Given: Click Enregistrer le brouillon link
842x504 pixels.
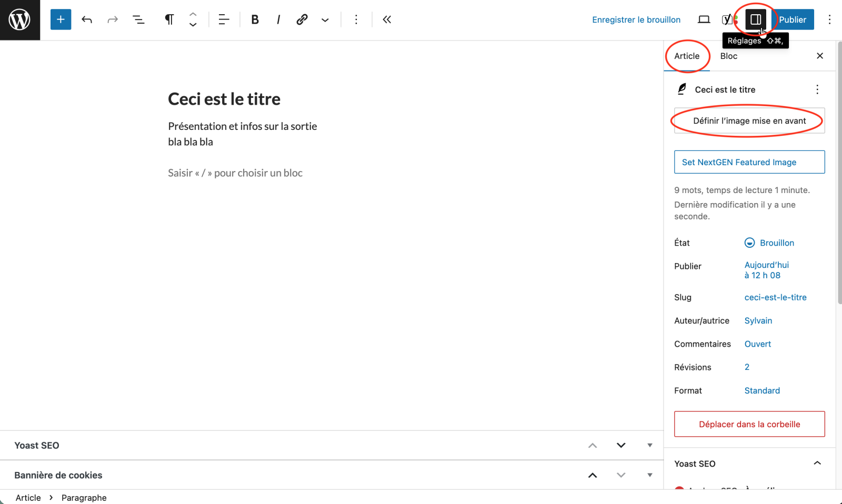Looking at the screenshot, I should tap(636, 19).
